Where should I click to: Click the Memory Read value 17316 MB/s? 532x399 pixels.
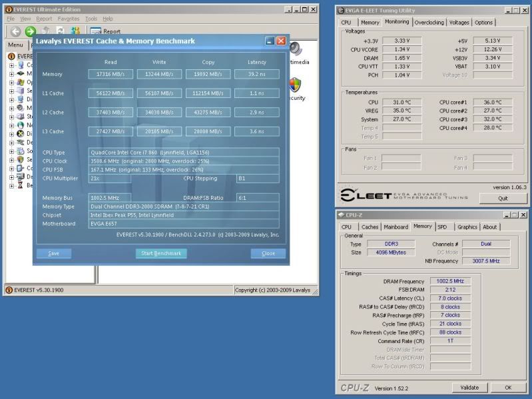[111, 74]
